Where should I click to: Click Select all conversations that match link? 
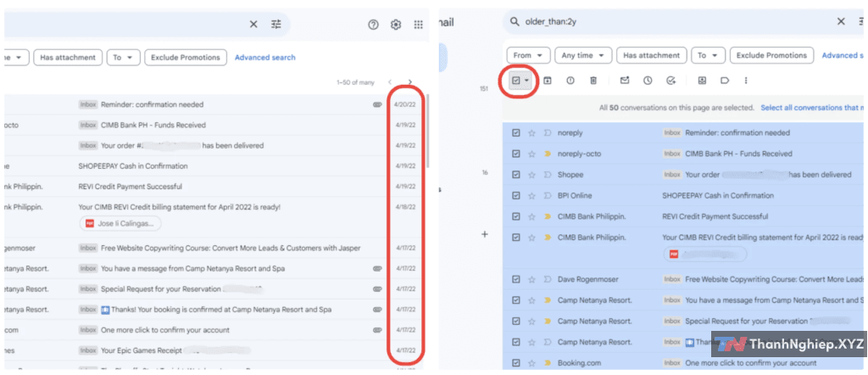pyautogui.click(x=811, y=108)
